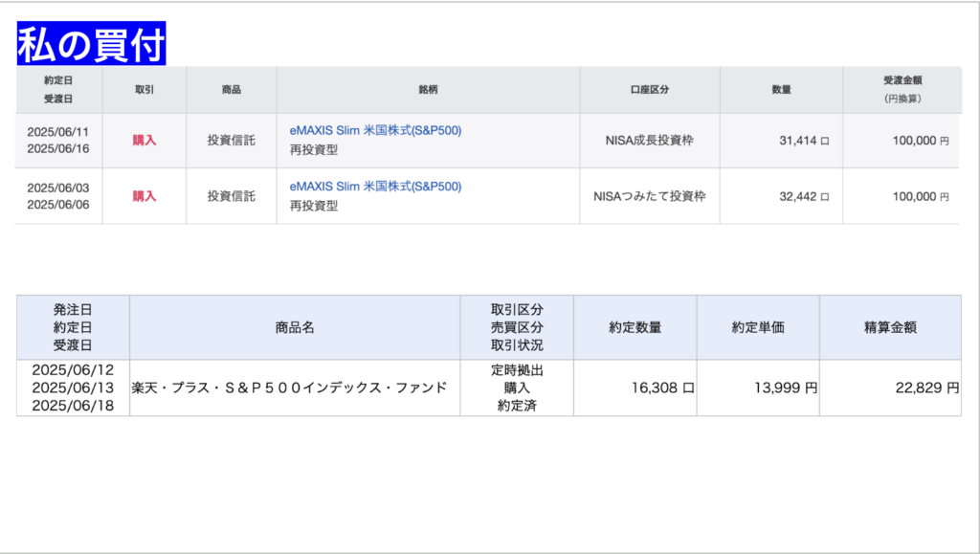Viewport: 980px width, 554px height.
Task: Select the 約定単価 column header
Action: [758, 327]
